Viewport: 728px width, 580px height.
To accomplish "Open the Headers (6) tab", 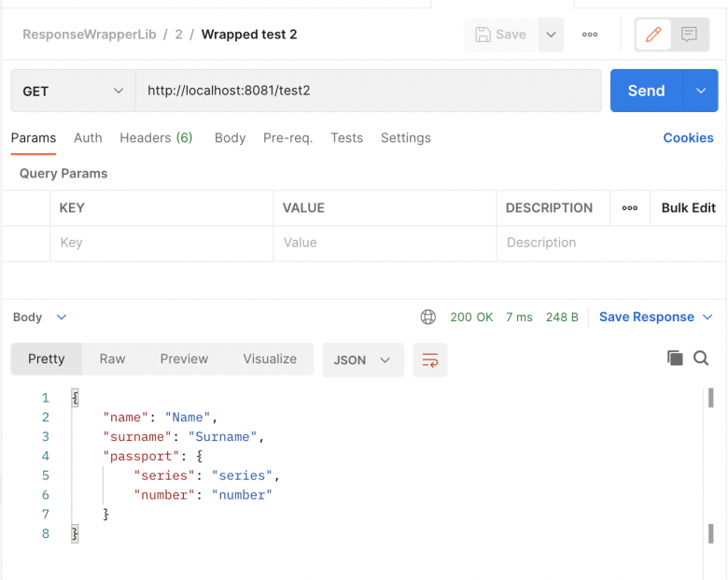I will click(156, 138).
